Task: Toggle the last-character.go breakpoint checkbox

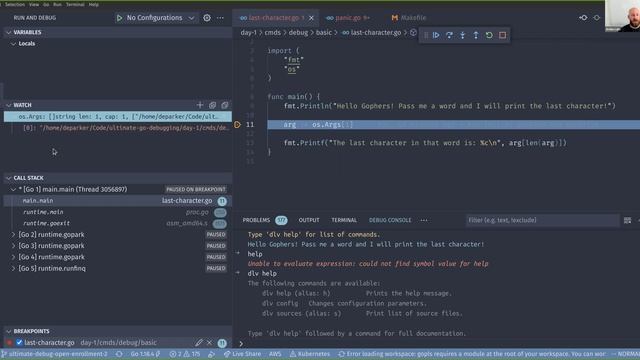Action: click(19, 342)
